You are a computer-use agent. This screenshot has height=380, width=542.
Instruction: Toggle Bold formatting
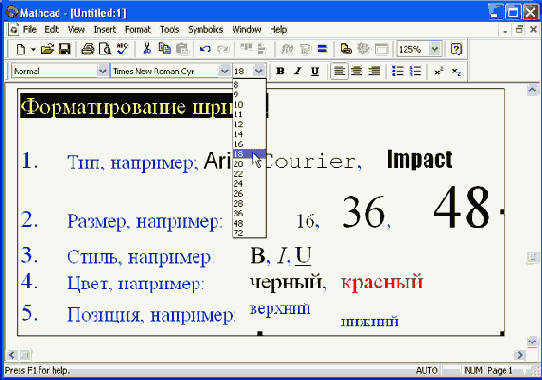(280, 71)
